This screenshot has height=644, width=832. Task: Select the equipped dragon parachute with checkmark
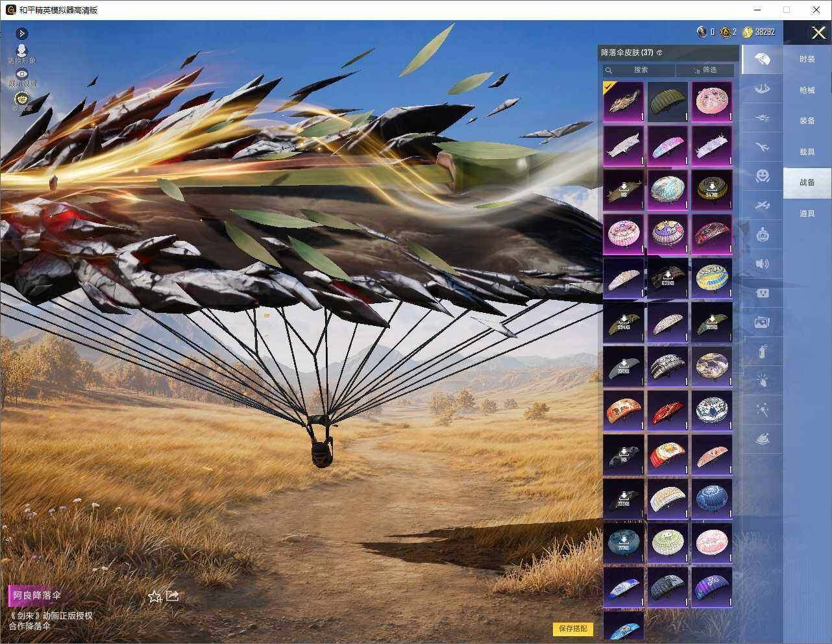pos(624,102)
